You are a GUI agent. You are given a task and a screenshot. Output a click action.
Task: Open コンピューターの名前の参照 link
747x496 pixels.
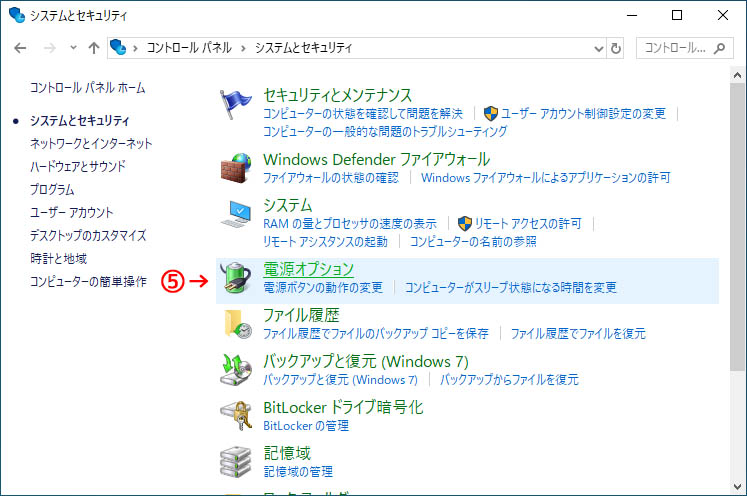[473, 242]
